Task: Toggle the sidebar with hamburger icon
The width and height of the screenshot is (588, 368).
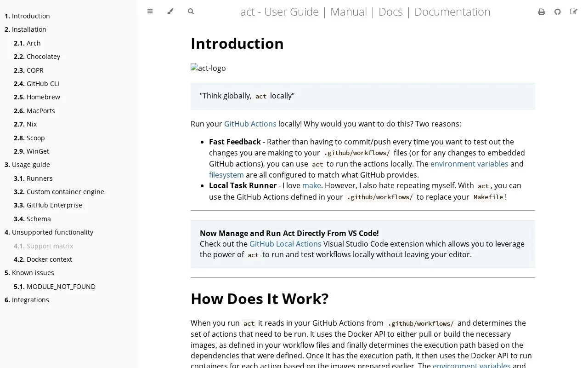Action: click(150, 11)
